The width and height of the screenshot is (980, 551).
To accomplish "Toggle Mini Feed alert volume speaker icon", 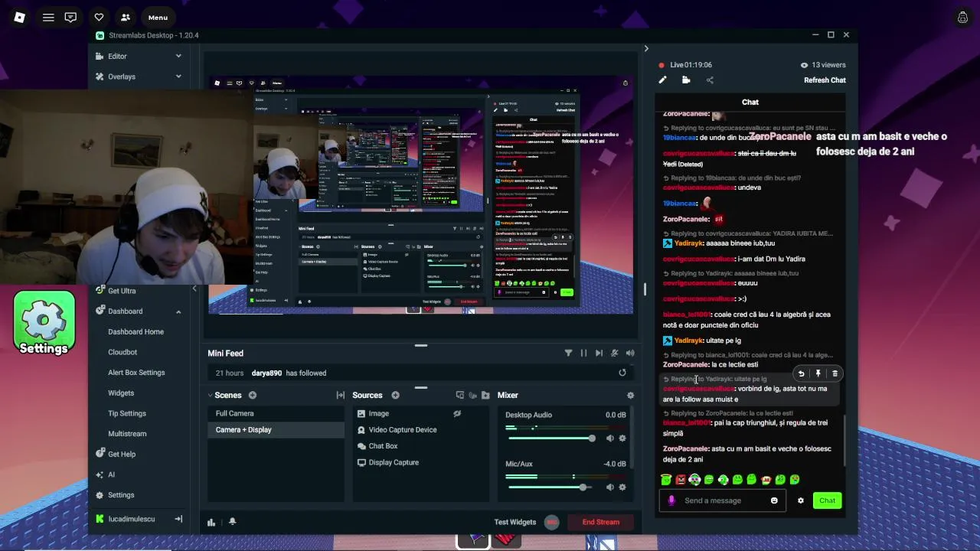I will [630, 353].
